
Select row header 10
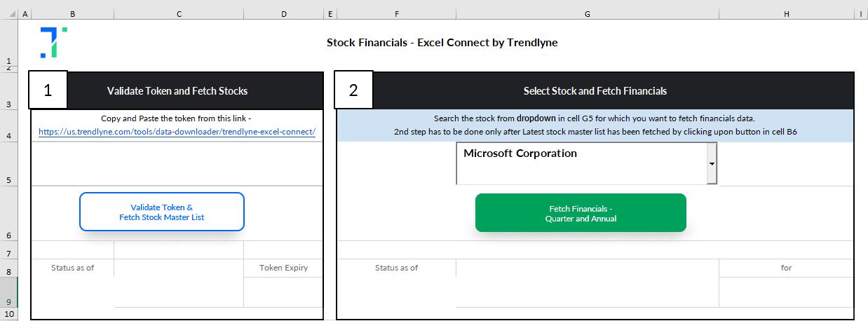8,314
